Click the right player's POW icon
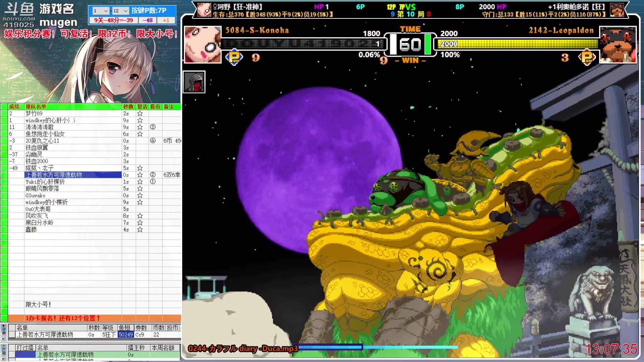The width and height of the screenshot is (644, 362). click(587, 57)
